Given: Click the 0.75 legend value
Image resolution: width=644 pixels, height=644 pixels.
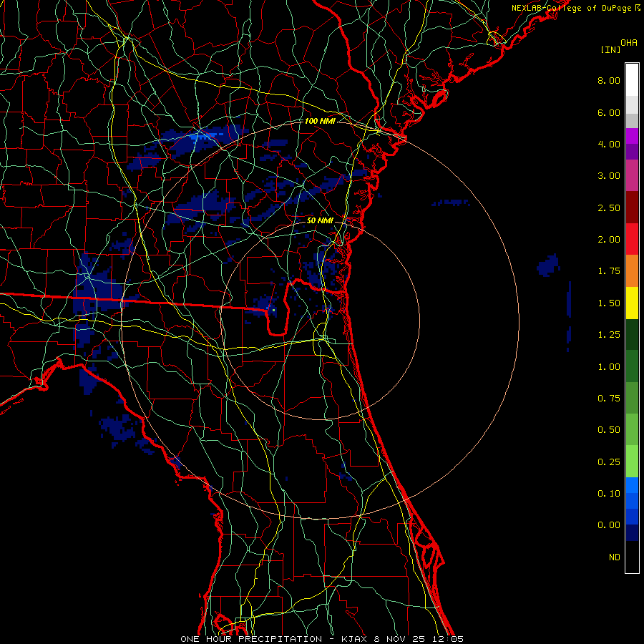Looking at the screenshot, I should [609, 399].
